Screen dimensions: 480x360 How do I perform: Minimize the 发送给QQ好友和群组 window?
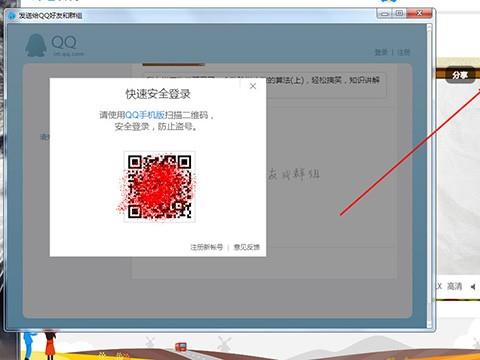pos(384,14)
